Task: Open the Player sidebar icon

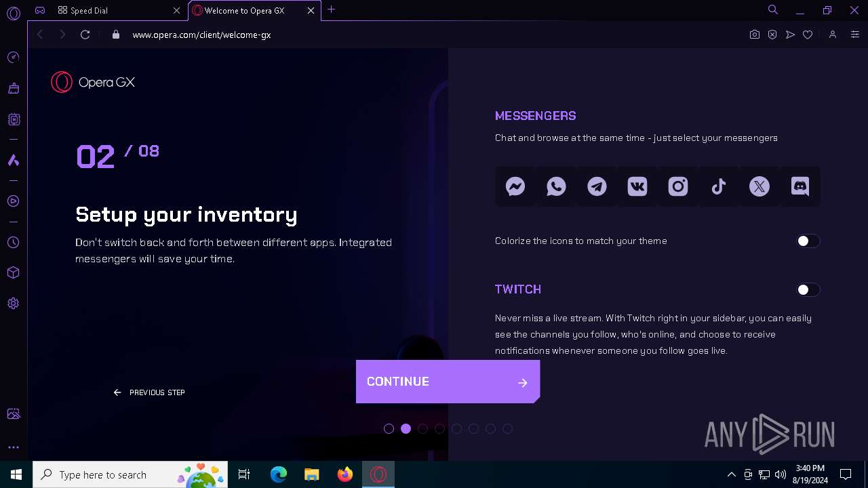Action: 13,201
